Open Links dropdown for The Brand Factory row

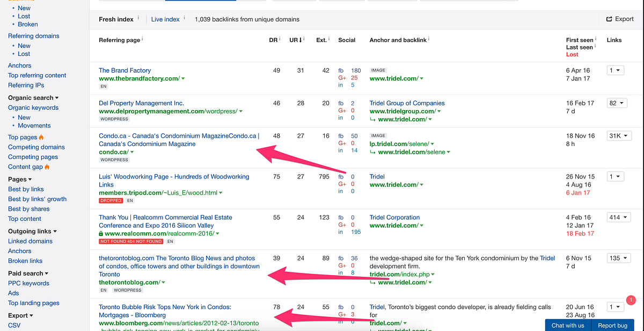pos(615,70)
